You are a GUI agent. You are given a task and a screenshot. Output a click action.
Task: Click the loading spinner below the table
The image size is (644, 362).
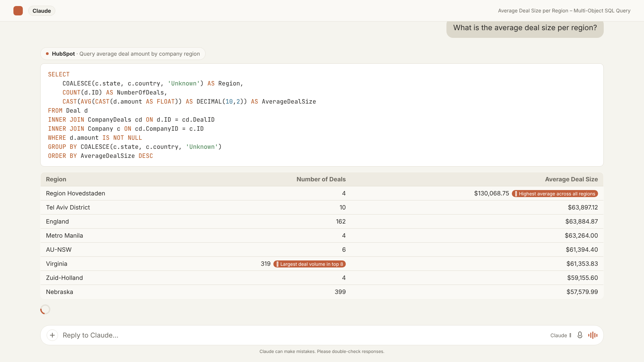(x=45, y=309)
